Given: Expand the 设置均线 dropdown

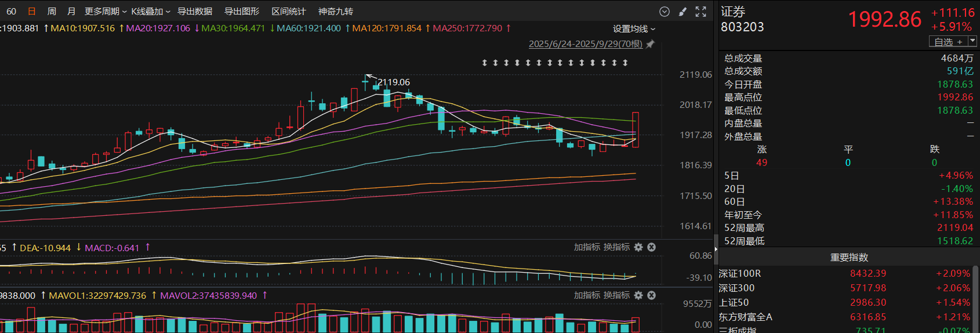Looking at the screenshot, I should click(x=634, y=29).
